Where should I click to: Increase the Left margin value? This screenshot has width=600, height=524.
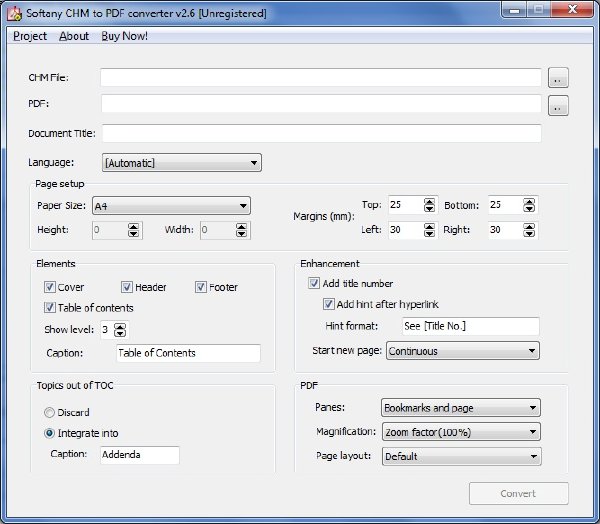429,227
